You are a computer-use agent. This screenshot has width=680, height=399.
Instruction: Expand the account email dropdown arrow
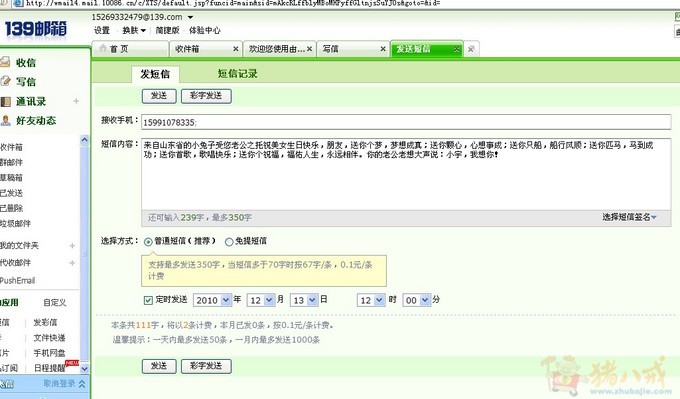pos(190,17)
